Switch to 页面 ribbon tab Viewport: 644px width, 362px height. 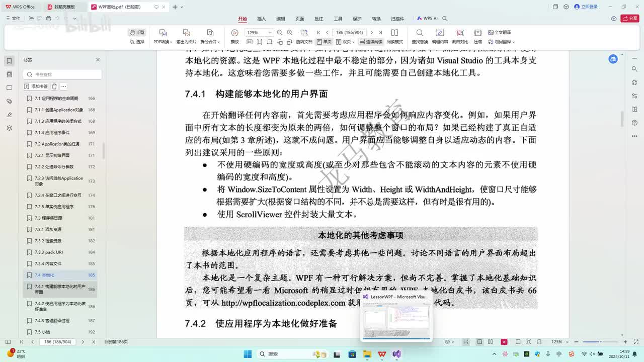tap(300, 19)
